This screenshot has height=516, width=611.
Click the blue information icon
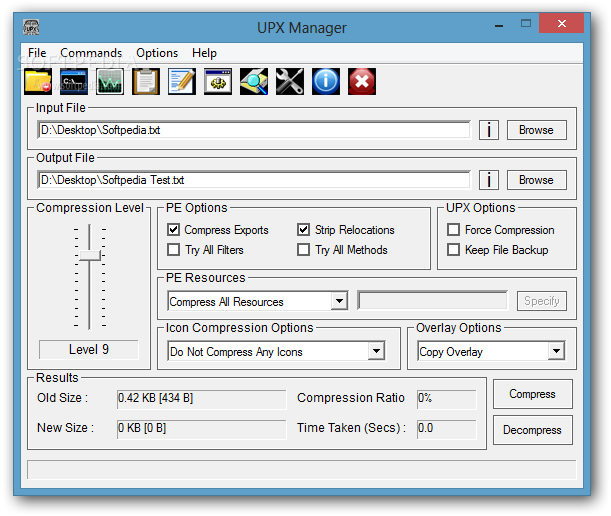click(x=326, y=81)
